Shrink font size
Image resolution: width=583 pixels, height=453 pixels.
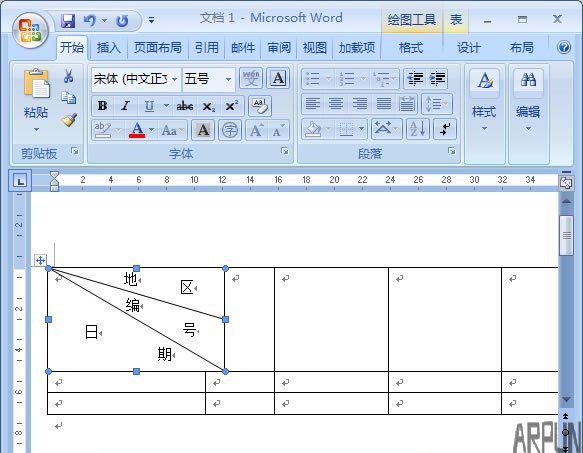(278, 130)
